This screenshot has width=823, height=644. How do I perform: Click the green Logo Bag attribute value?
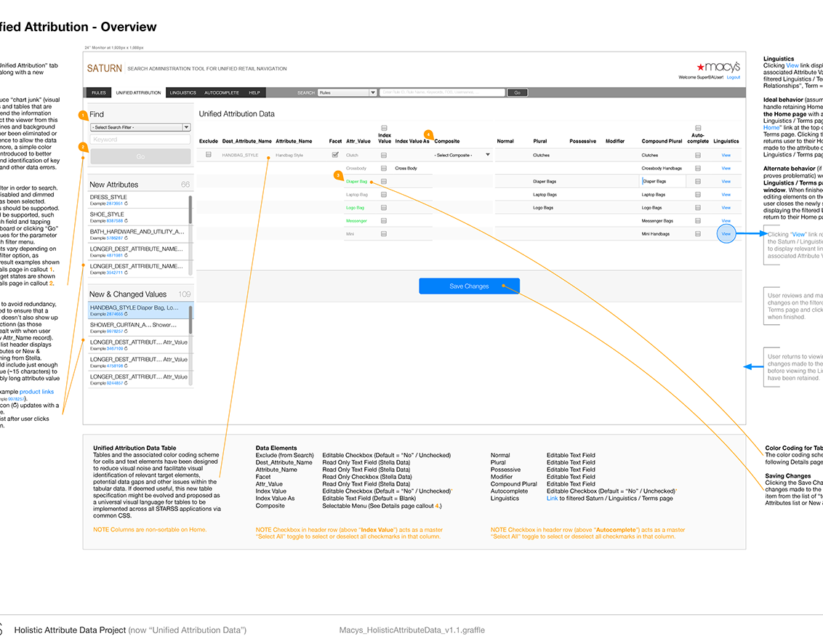point(355,208)
